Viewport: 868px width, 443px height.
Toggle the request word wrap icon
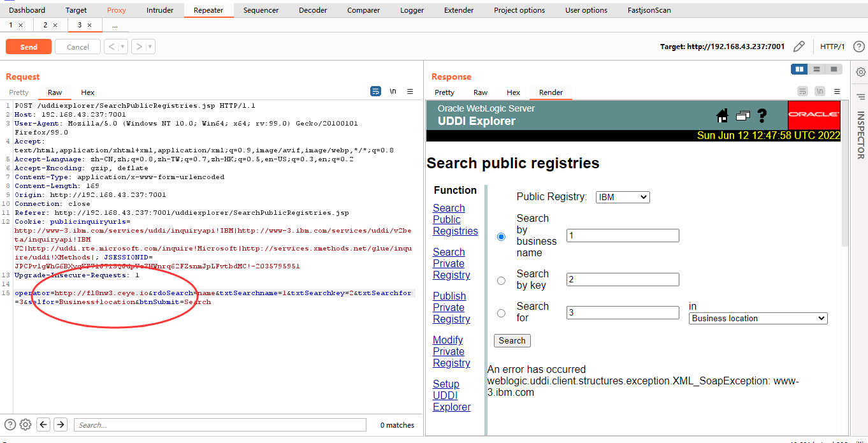click(375, 92)
